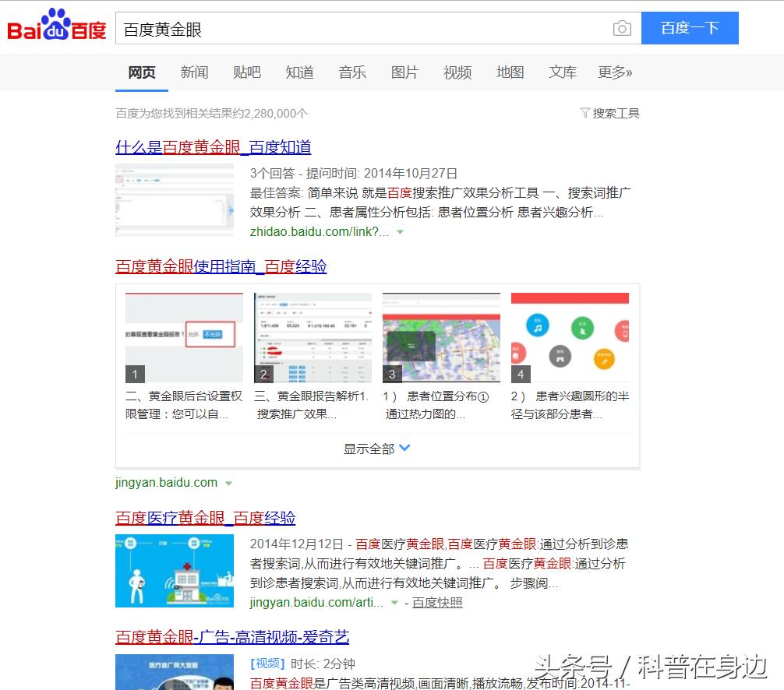Click the 百度医疗黄金眼 result thumbnail
Viewport: 784px width, 690px height.
point(175,571)
